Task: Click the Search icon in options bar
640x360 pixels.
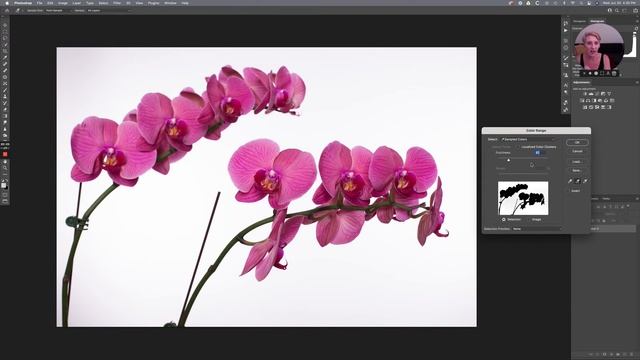Action: pyautogui.click(x=617, y=11)
